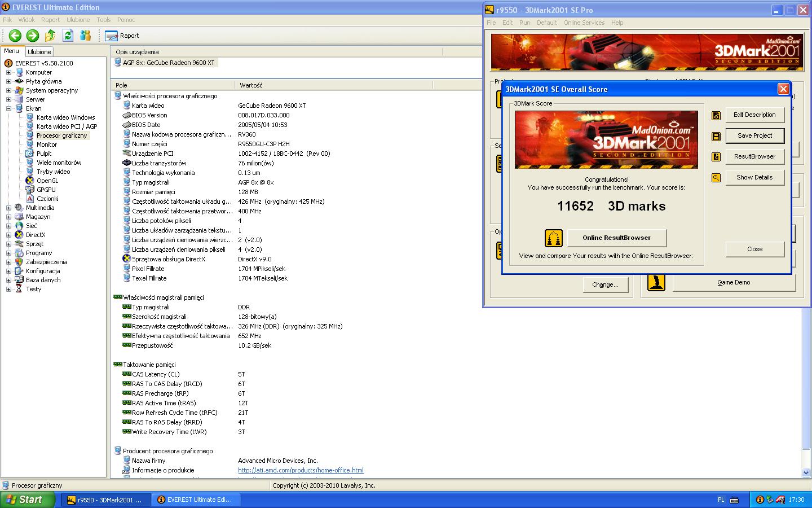Viewport: 812px width, 508px height.
Task: Expand the Multimedia tree node
Action: 8,208
